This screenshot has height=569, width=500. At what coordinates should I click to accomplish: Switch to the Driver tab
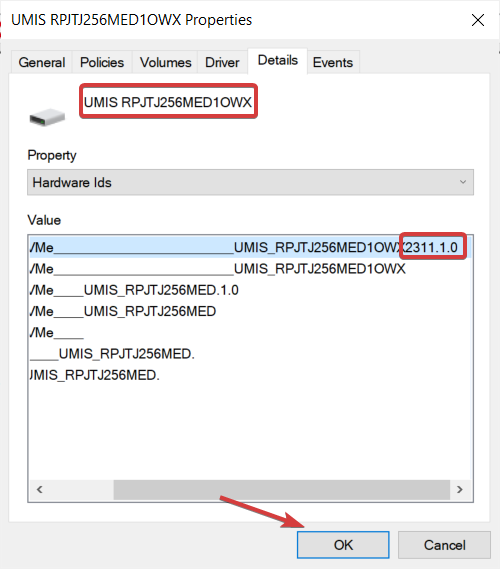222,62
